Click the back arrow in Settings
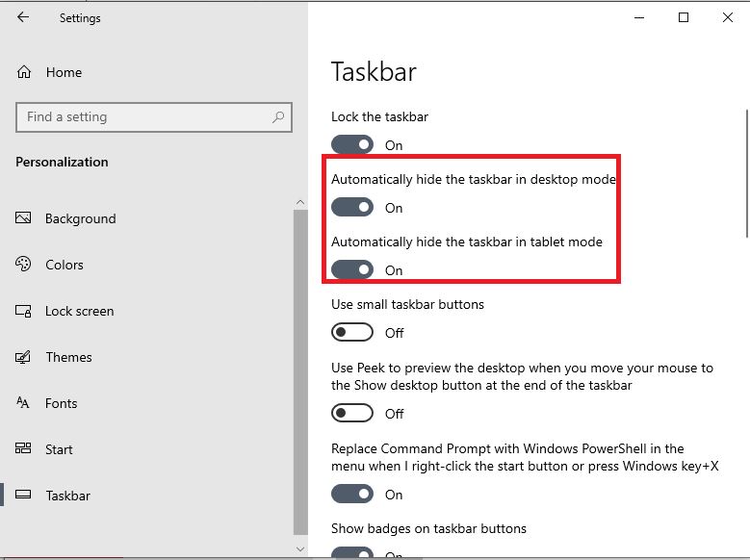This screenshot has height=560, width=750. click(x=23, y=17)
